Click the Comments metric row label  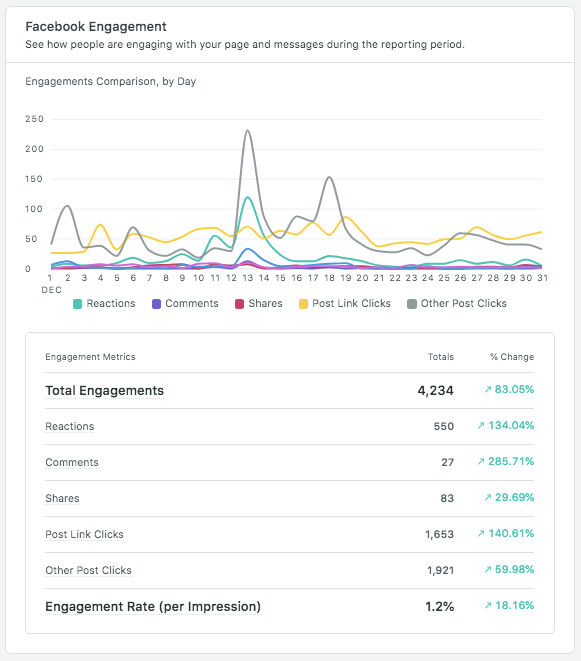[x=72, y=462]
